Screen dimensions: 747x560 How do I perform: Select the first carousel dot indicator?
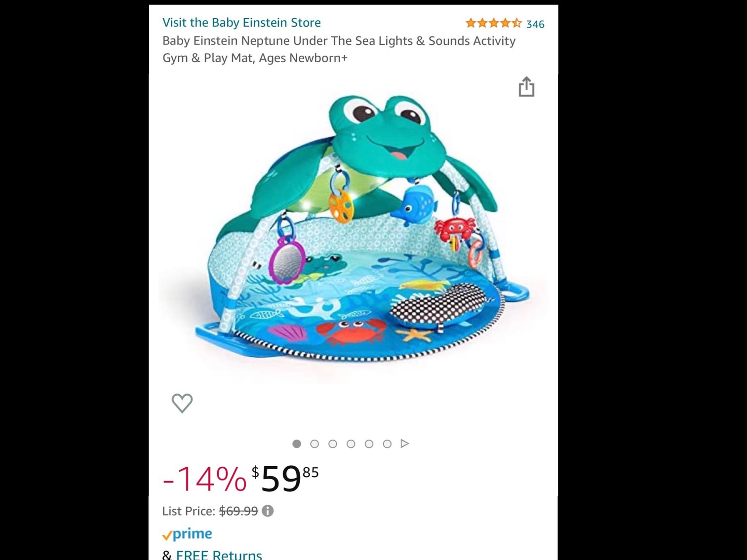pos(297,444)
